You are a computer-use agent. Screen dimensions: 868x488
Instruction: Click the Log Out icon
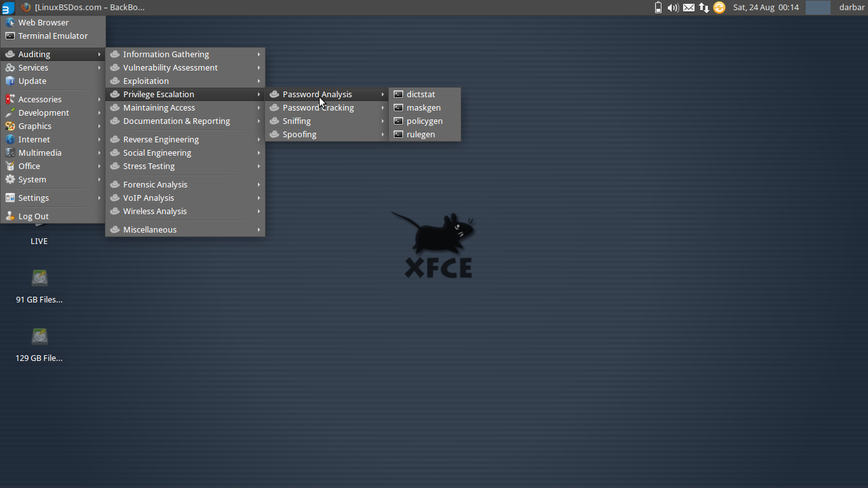[10, 216]
